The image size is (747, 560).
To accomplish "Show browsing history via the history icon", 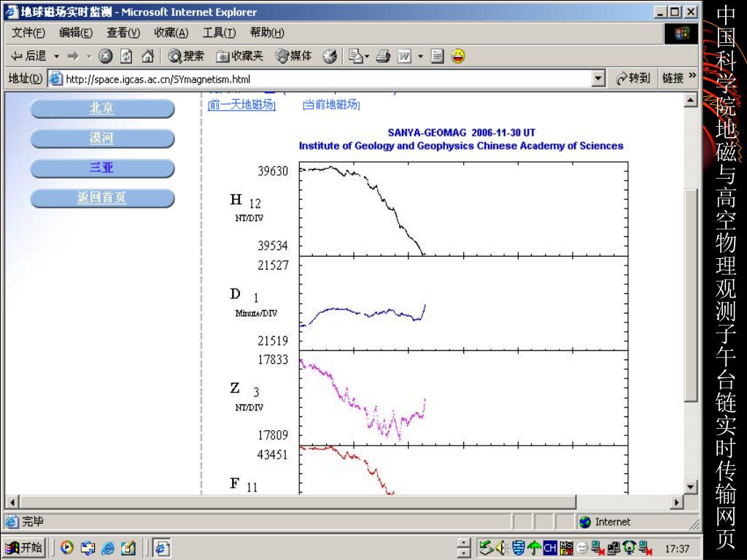I will [329, 56].
